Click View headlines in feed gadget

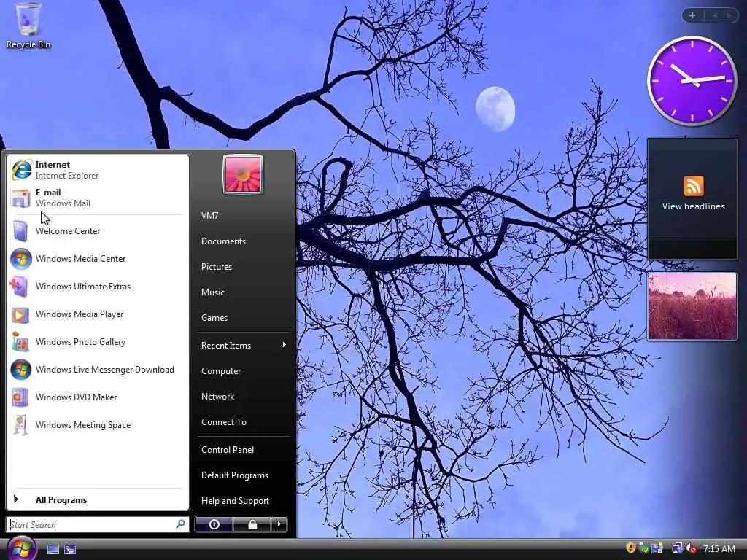click(x=693, y=206)
